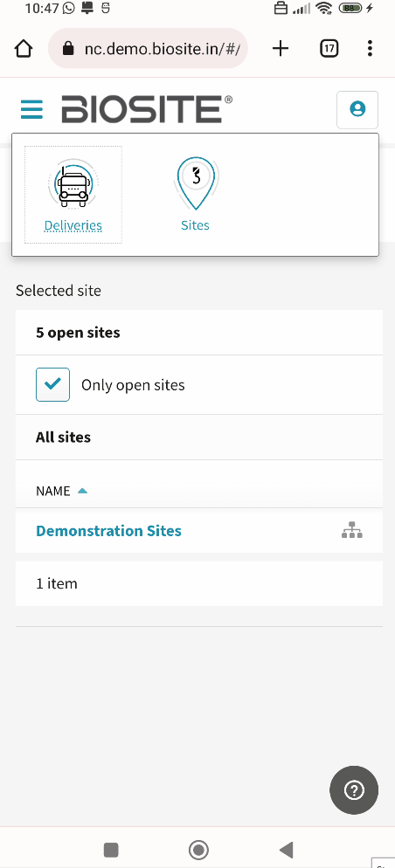Open the Demonstration Sites link
The image size is (395, 868).
point(108,531)
